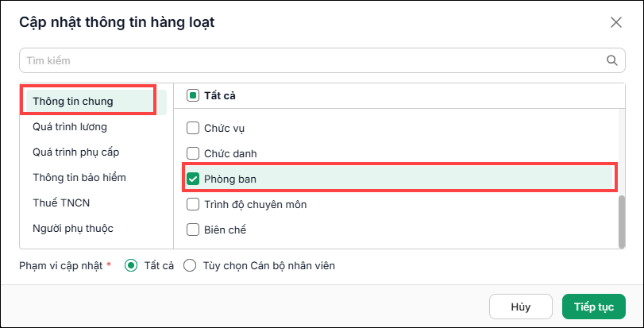
Task: Select the Thuế TNCN category
Action: [61, 203]
